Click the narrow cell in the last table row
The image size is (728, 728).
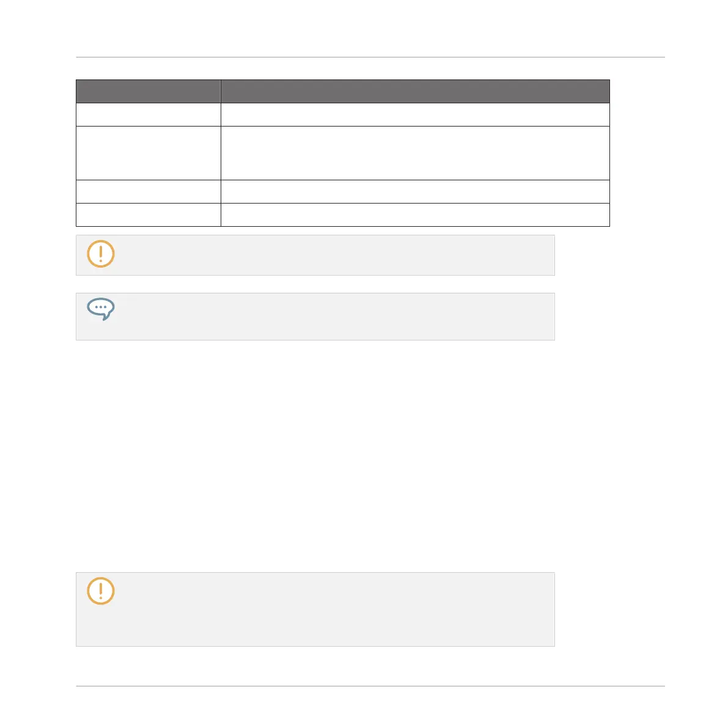click(x=148, y=215)
